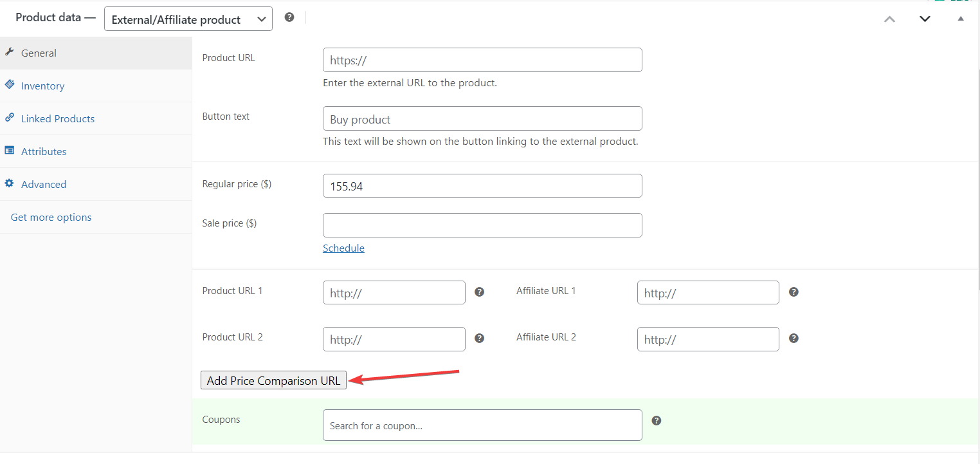Click the Search for a coupon field
The image size is (980, 464).
click(x=482, y=425)
